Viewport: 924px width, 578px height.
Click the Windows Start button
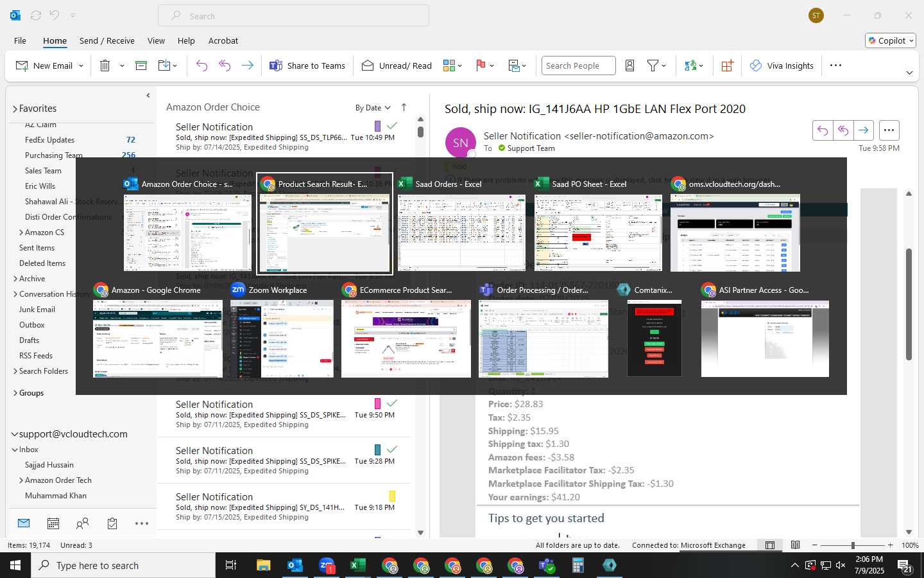[15, 565]
